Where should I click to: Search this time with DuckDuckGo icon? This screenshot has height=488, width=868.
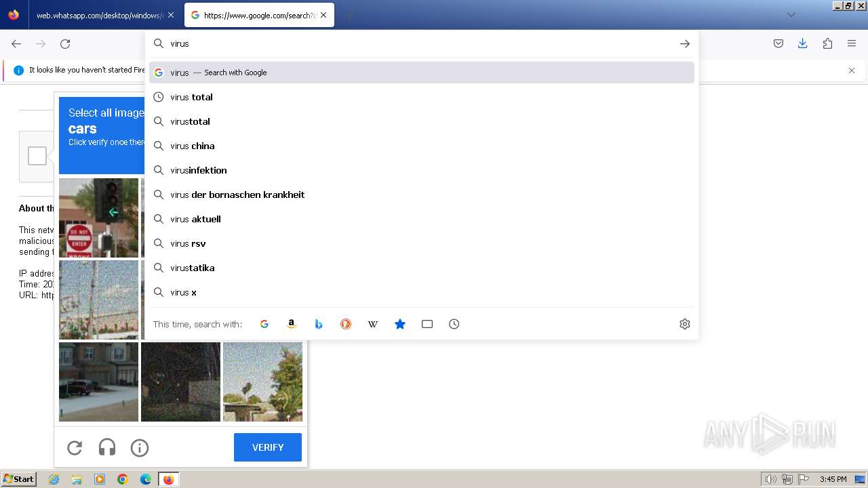[346, 324]
